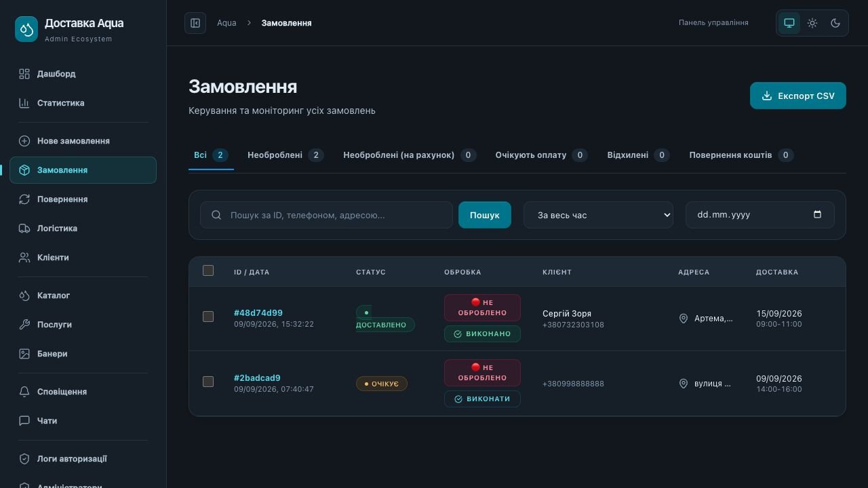
Task: Open the 'За весь час' period dropdown
Action: (598, 215)
